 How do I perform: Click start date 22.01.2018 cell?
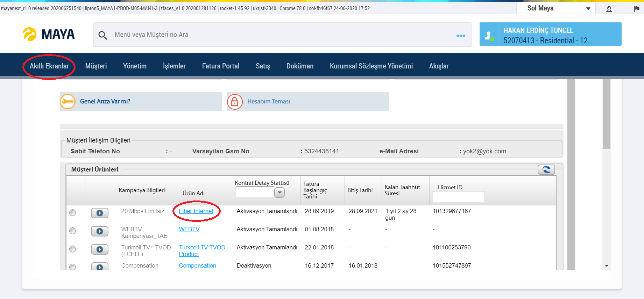(319, 248)
